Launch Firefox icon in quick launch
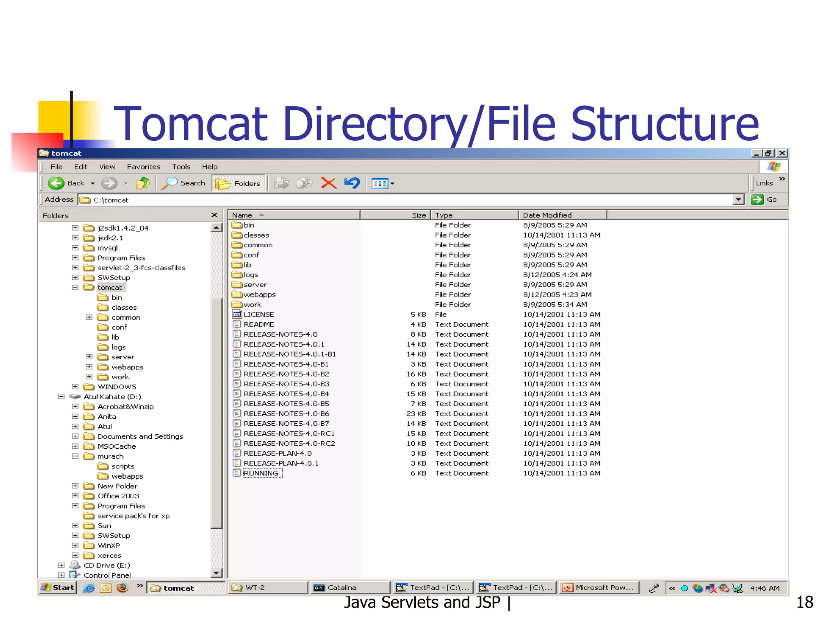The height and width of the screenshot is (630, 840). point(122,588)
